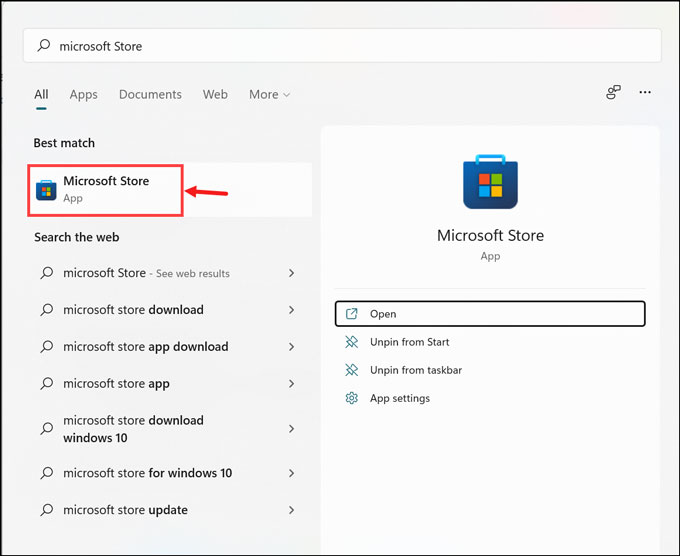
Task: Select 'microsoft store download' web suggestion
Action: pos(170,310)
